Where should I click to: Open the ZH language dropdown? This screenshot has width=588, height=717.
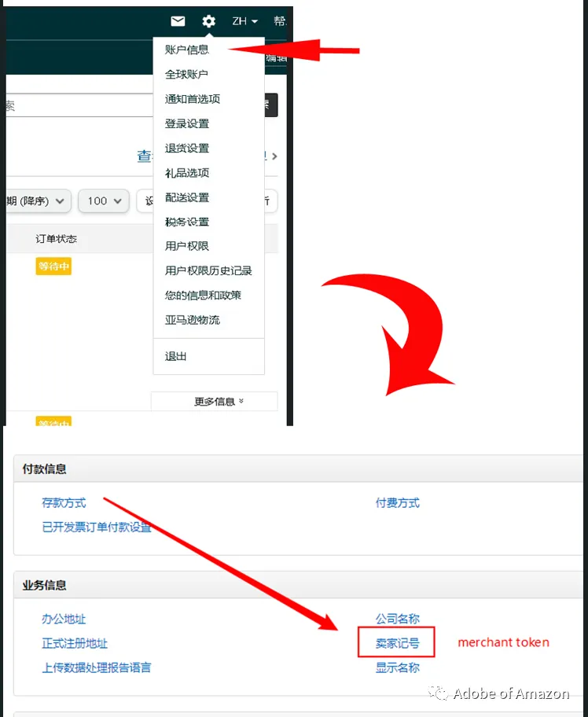tap(245, 21)
